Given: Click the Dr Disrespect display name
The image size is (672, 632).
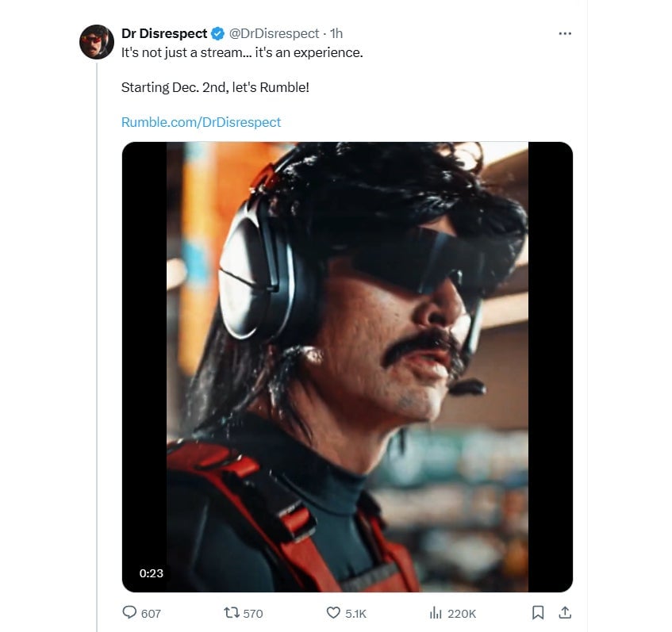Looking at the screenshot, I should coord(163,33).
